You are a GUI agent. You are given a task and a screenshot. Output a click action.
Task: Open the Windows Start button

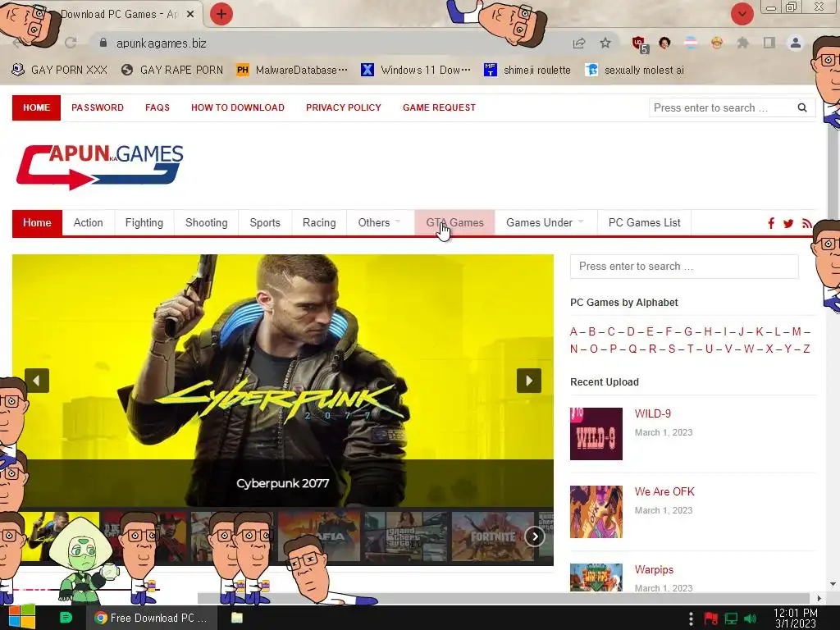click(21, 618)
